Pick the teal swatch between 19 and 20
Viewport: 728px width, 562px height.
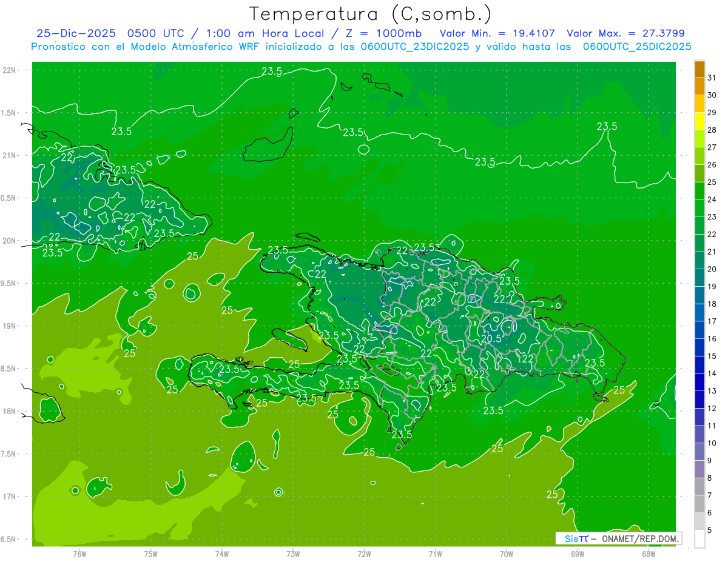pyautogui.click(x=700, y=278)
